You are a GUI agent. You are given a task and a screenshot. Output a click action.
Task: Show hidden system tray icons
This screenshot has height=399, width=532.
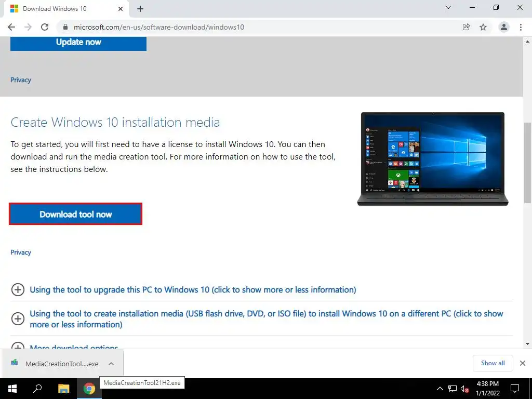pos(440,389)
